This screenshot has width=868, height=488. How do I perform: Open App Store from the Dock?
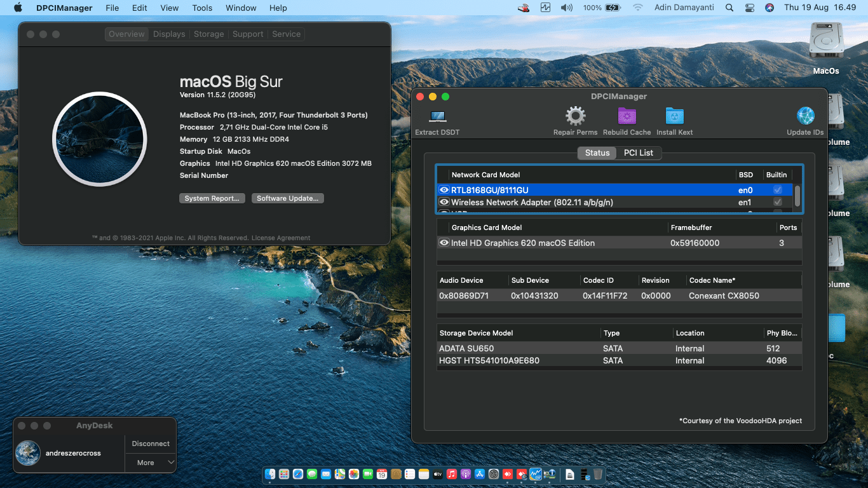[x=480, y=474]
